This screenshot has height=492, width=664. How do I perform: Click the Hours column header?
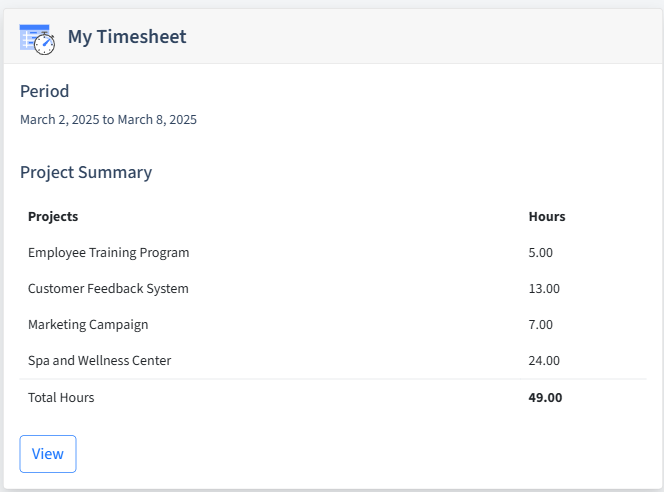pyautogui.click(x=547, y=216)
